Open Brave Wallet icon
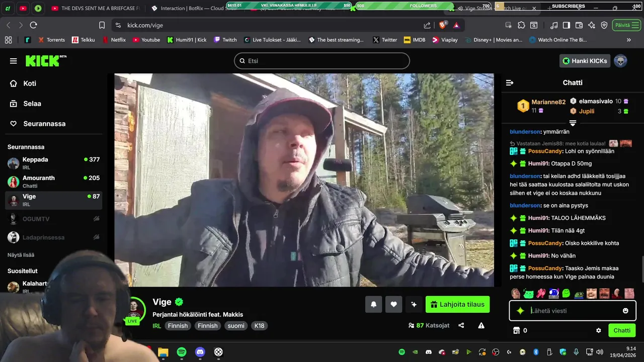Image resolution: width=644 pixels, height=362 pixels. [579, 25]
